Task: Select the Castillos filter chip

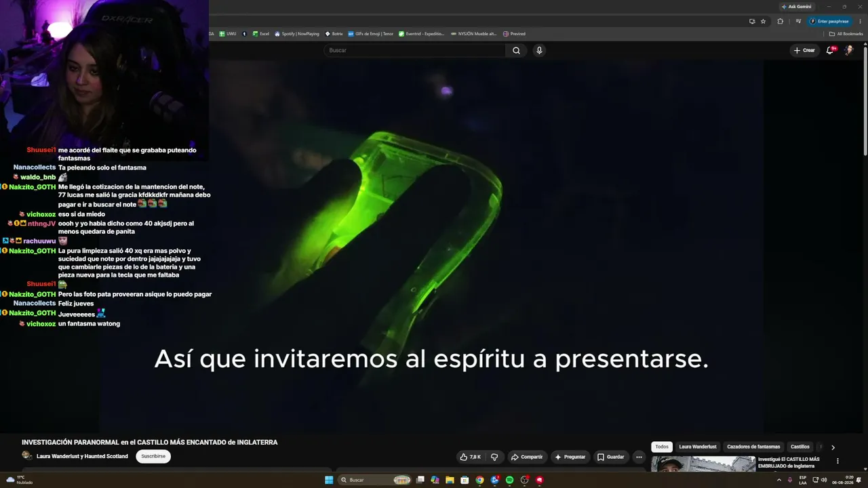Action: (x=800, y=447)
